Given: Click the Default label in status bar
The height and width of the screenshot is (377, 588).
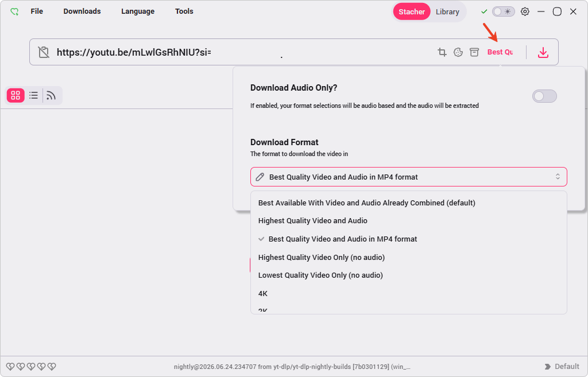Looking at the screenshot, I should [567, 367].
